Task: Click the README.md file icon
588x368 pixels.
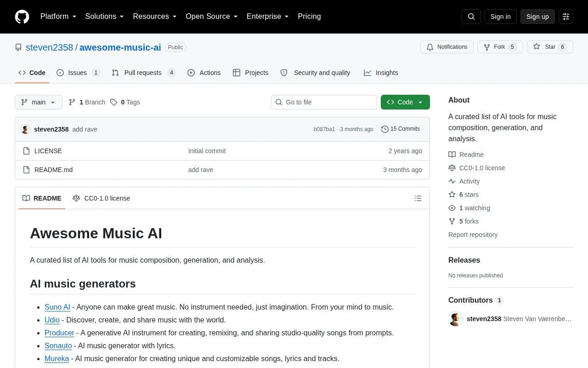Action: point(26,170)
